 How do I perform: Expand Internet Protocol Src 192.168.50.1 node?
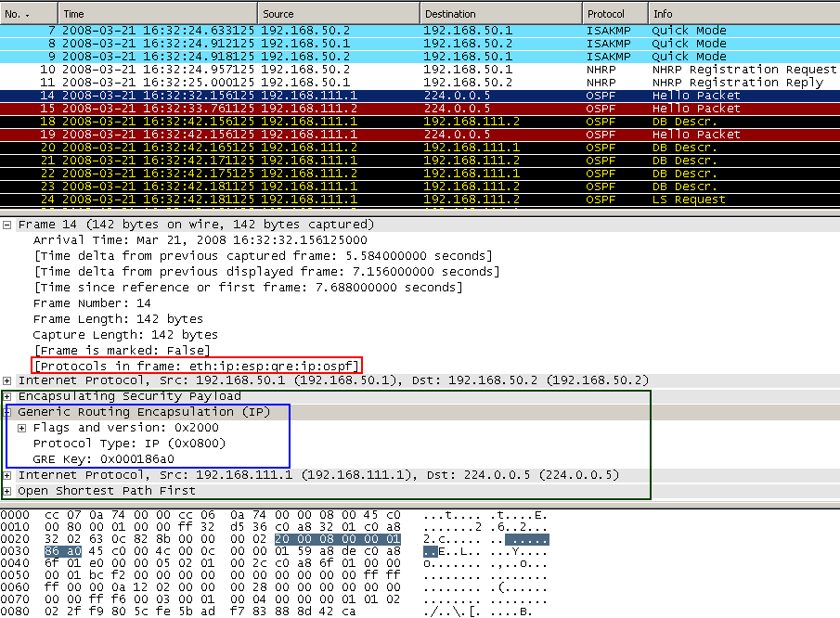(x=8, y=380)
